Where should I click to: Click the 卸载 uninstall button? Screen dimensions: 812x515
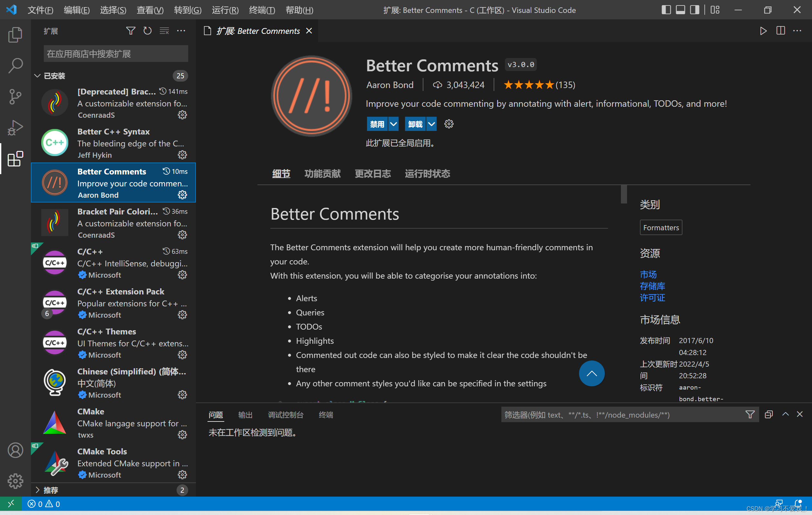(x=415, y=124)
